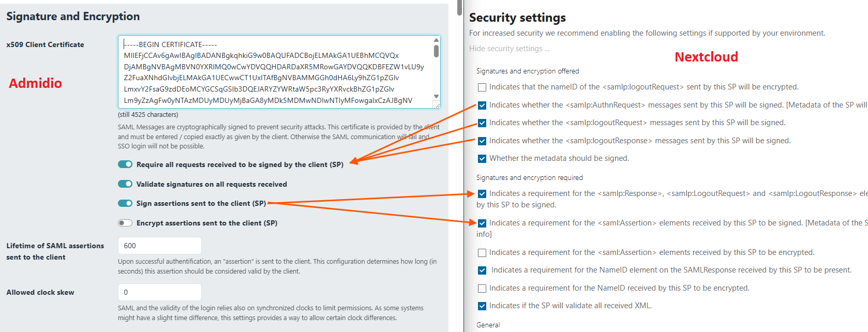Check the saml:Assertion encrypted requirement checkbox
The width and height of the screenshot is (868, 332).
pyautogui.click(x=482, y=253)
